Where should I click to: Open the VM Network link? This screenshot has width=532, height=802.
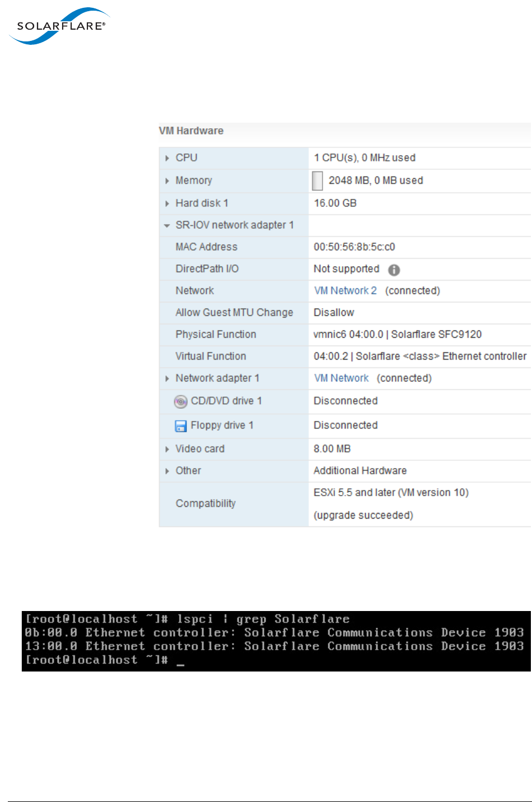[342, 378]
